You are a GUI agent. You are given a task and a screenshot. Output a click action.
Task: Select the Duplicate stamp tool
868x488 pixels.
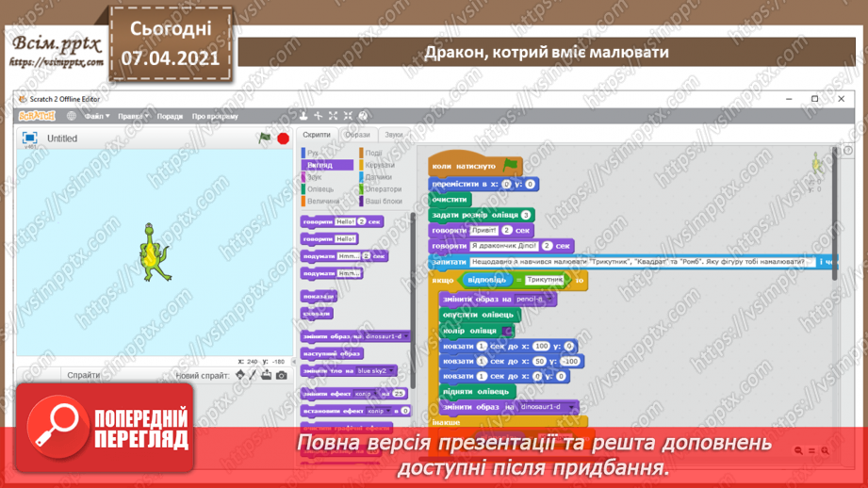coord(303,116)
